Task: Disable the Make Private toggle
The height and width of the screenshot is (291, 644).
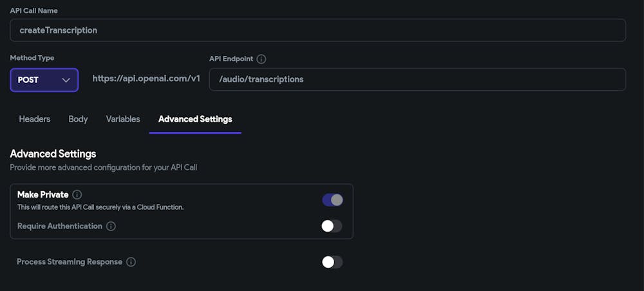Action: pos(332,200)
